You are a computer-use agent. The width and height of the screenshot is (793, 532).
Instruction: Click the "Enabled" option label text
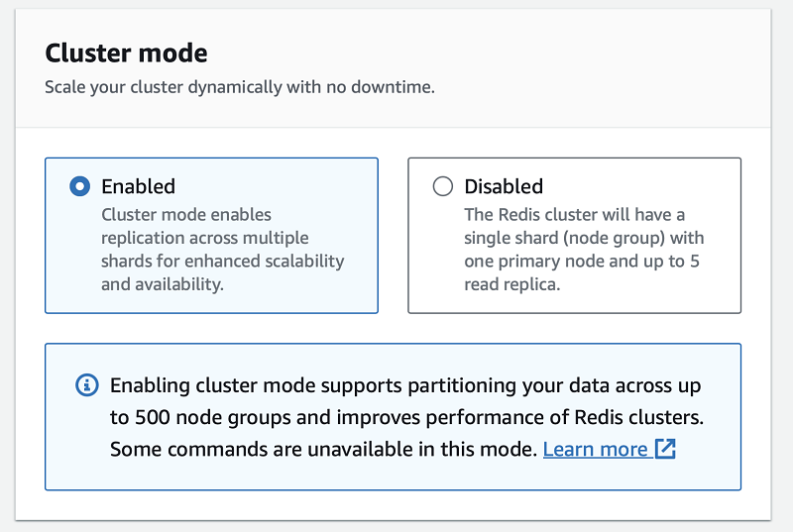138,186
